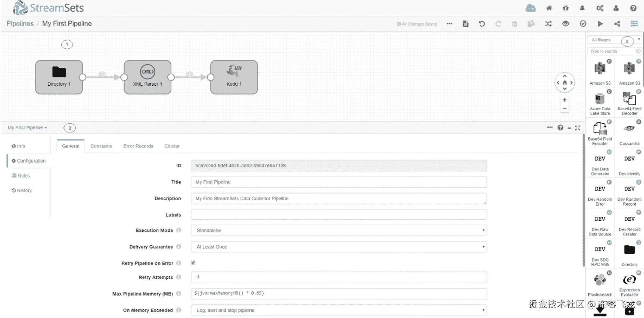Zoom in on canvas with plus
The image size is (644, 318).
564,100
